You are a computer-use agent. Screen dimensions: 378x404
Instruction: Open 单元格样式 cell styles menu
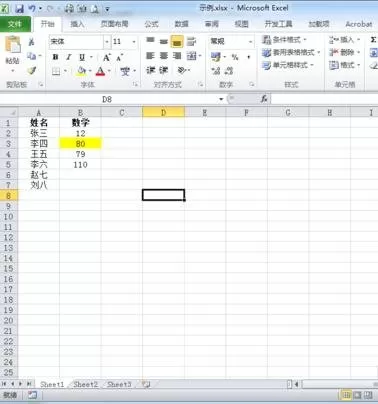288,65
